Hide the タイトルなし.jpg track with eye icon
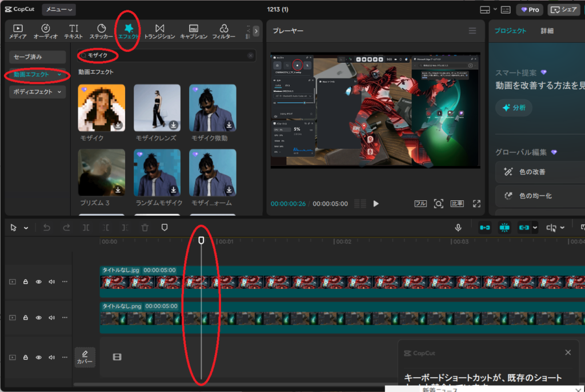Screen dimensions: 585x392 click(39, 282)
